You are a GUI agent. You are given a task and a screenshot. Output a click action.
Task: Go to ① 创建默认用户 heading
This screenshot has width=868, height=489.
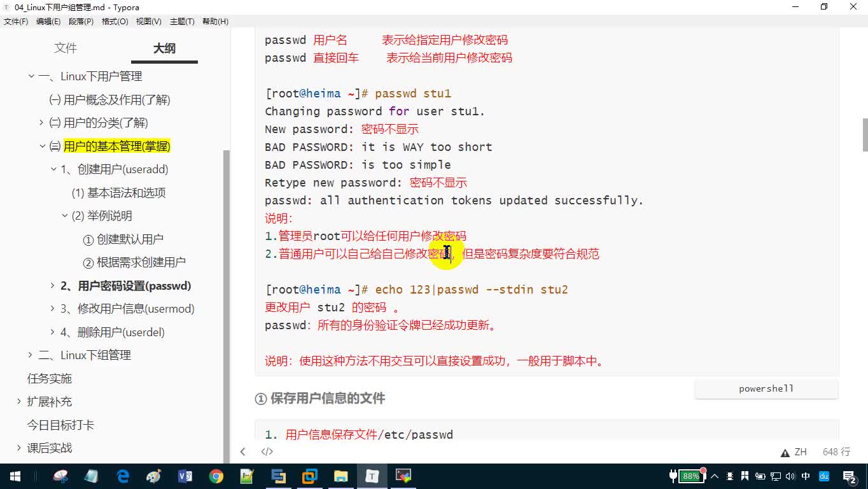[123, 239]
